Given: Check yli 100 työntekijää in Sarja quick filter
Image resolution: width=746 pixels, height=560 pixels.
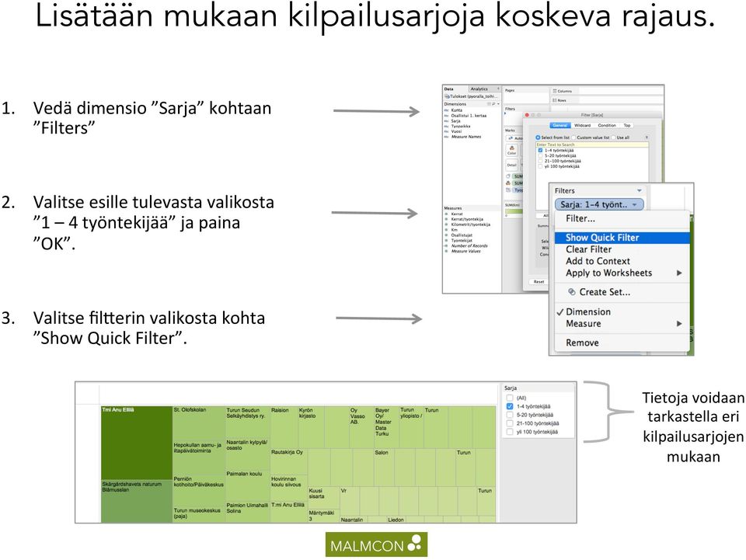Looking at the screenshot, I should 510,432.
